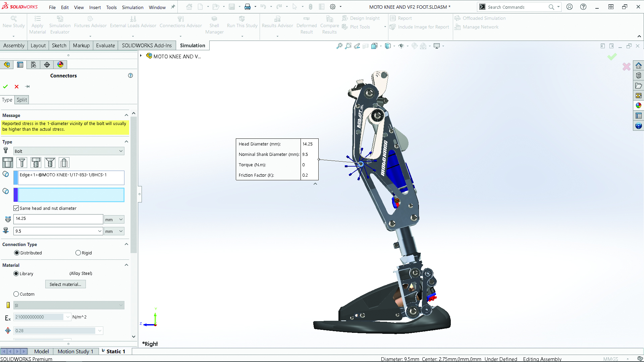Open the Insert menu
The height and width of the screenshot is (362, 644).
click(95, 7)
